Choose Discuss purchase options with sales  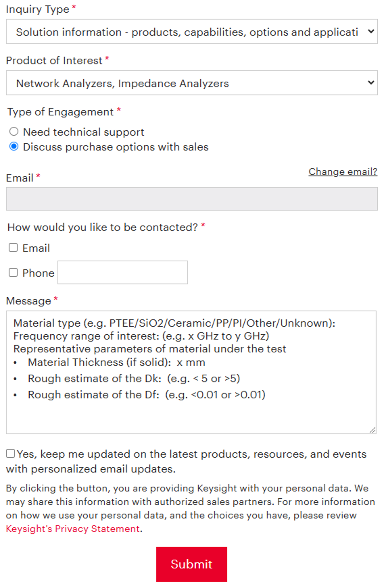coord(14,146)
